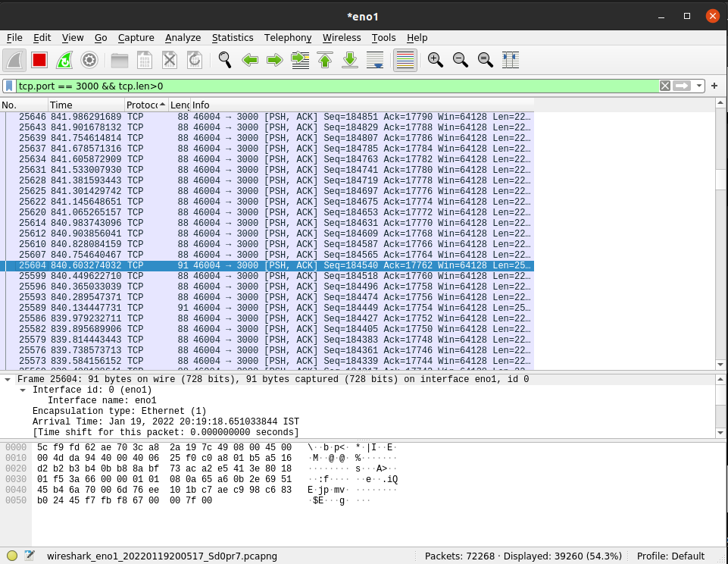Viewport: 728px width, 564px height.
Task: Open the display filter history dropdown
Action: 699,86
